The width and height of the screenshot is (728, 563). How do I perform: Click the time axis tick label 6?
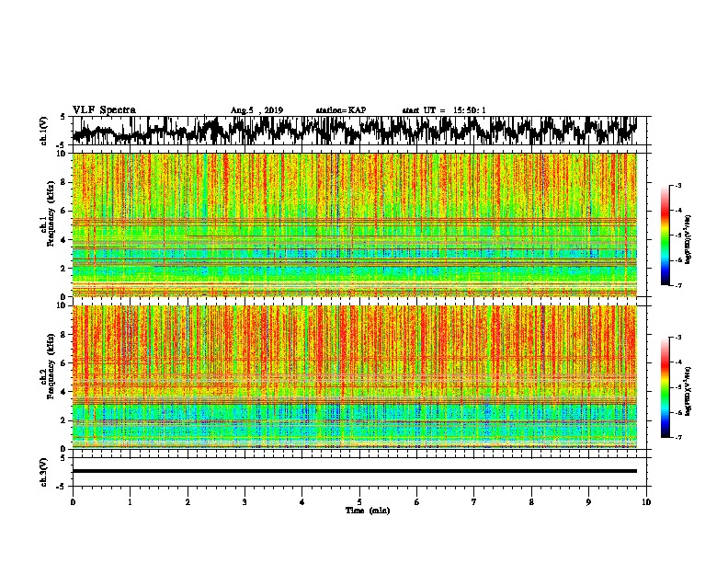(416, 502)
